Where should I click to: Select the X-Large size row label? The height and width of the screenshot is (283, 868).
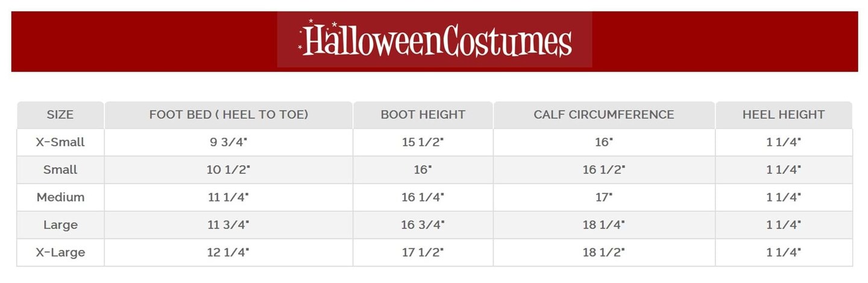(60, 253)
